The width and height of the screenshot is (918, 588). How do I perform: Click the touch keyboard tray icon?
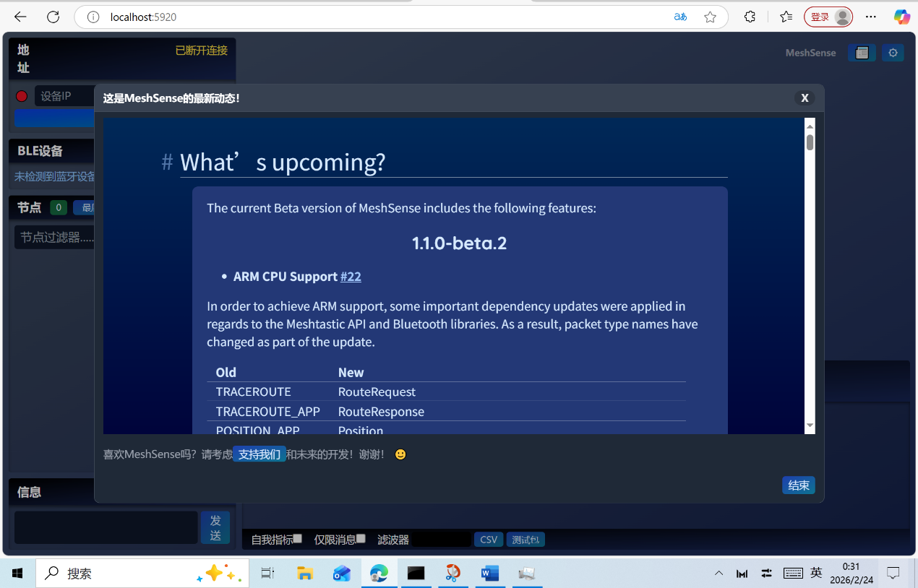point(793,574)
